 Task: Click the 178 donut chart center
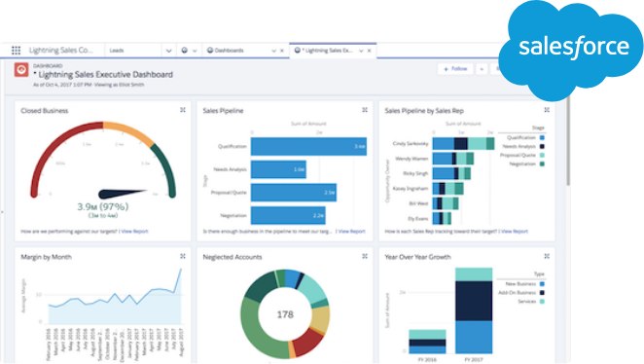285,314
